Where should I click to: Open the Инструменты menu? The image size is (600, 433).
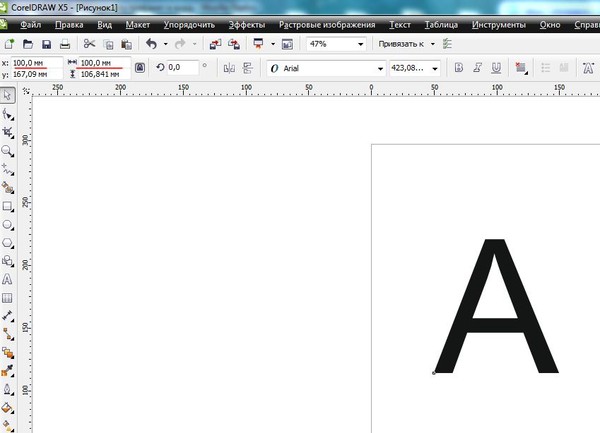(x=499, y=25)
